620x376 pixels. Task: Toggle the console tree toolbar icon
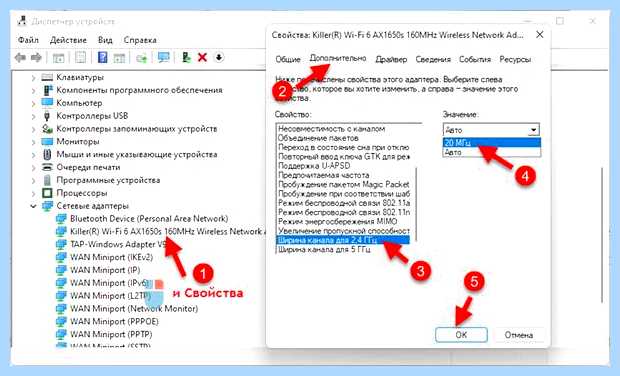coord(59,58)
